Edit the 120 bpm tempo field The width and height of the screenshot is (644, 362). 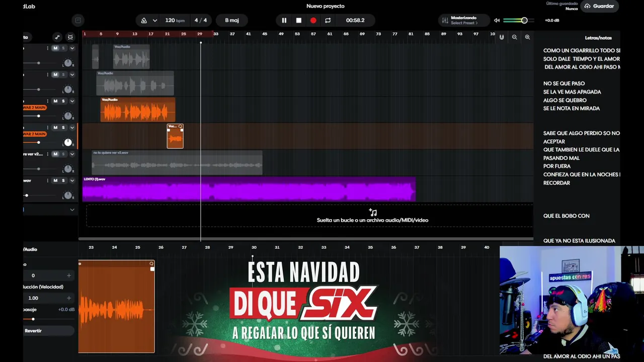175,21
